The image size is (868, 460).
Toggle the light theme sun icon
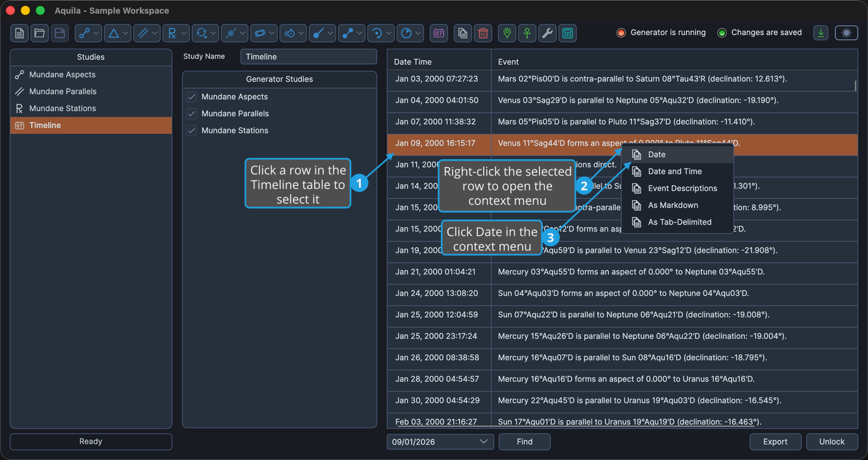(847, 32)
